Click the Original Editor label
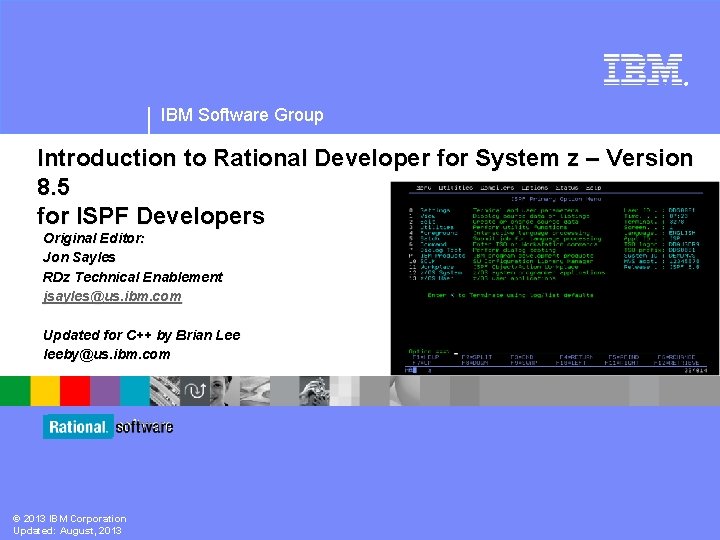 (94, 238)
